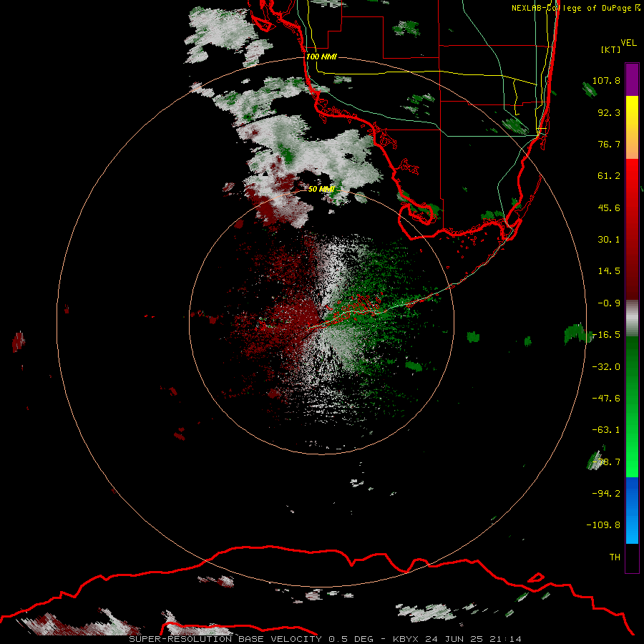Click the -63.1 velocity scale value
644x644 pixels.
coord(606,430)
